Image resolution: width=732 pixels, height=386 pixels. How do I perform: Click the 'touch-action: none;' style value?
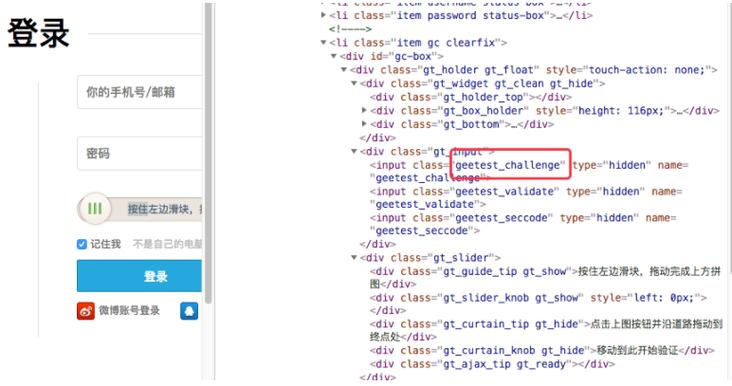[647, 70]
